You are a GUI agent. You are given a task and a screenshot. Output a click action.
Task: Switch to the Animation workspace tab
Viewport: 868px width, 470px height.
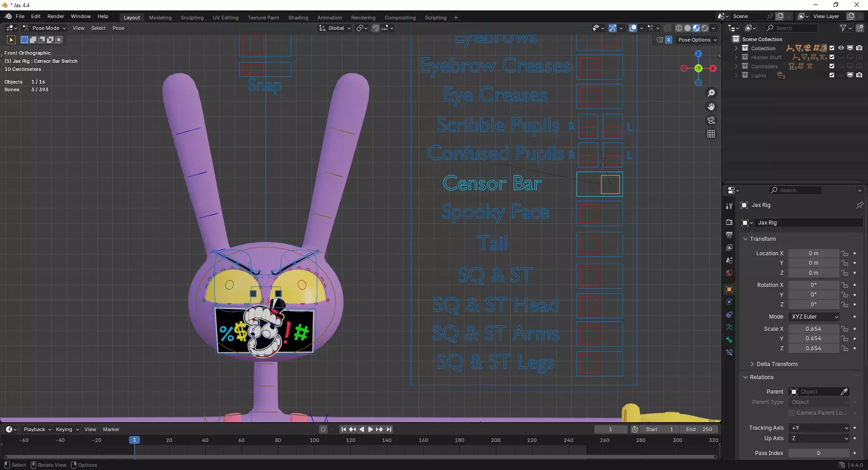(x=330, y=18)
